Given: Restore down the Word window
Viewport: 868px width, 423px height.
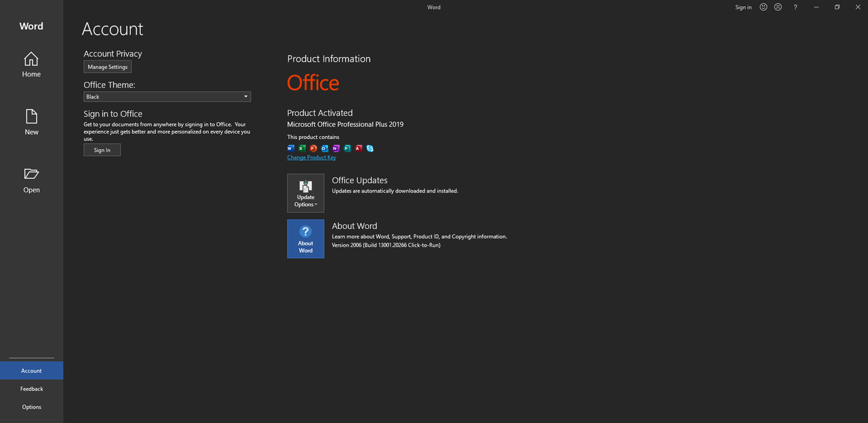Looking at the screenshot, I should (837, 7).
